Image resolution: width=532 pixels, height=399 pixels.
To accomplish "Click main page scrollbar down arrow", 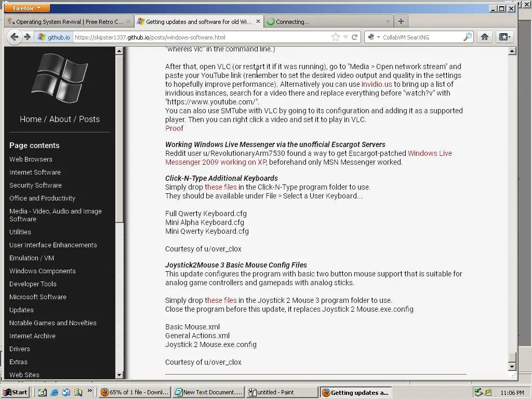I will click(x=512, y=366).
